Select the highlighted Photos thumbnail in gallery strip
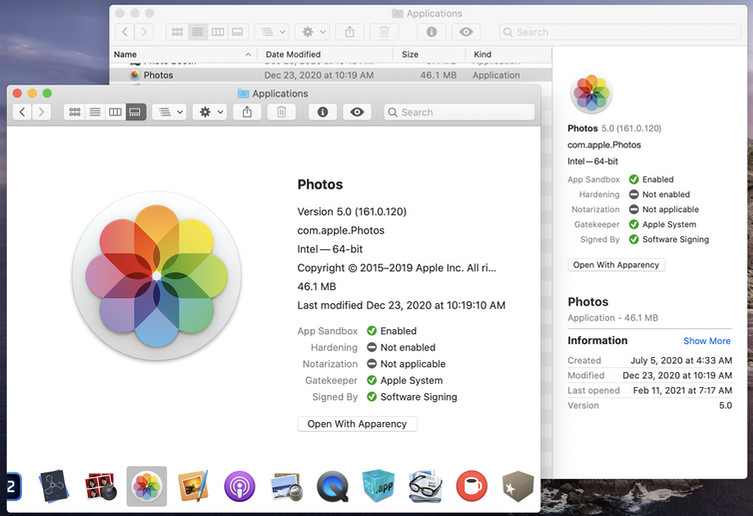The image size is (753, 516). 147,486
